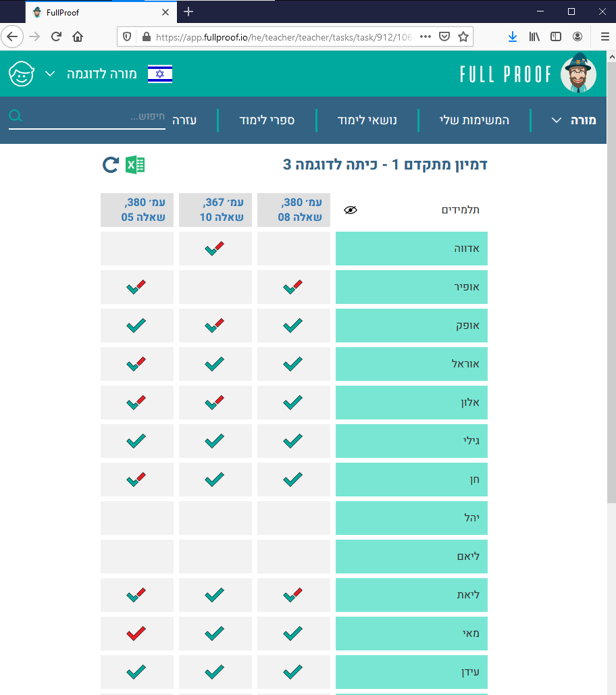616x695 pixels.
Task: Click the Israeli flag language icon
Action: click(160, 74)
